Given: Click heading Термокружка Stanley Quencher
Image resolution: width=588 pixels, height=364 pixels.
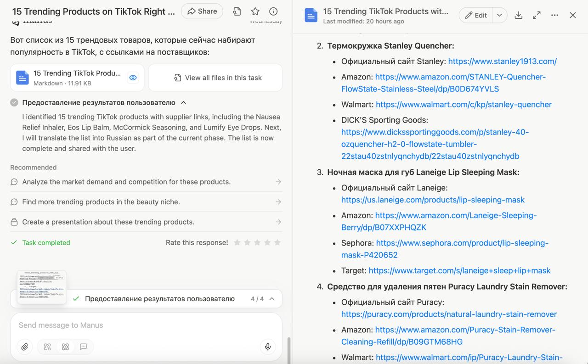Looking at the screenshot, I should (x=390, y=46).
